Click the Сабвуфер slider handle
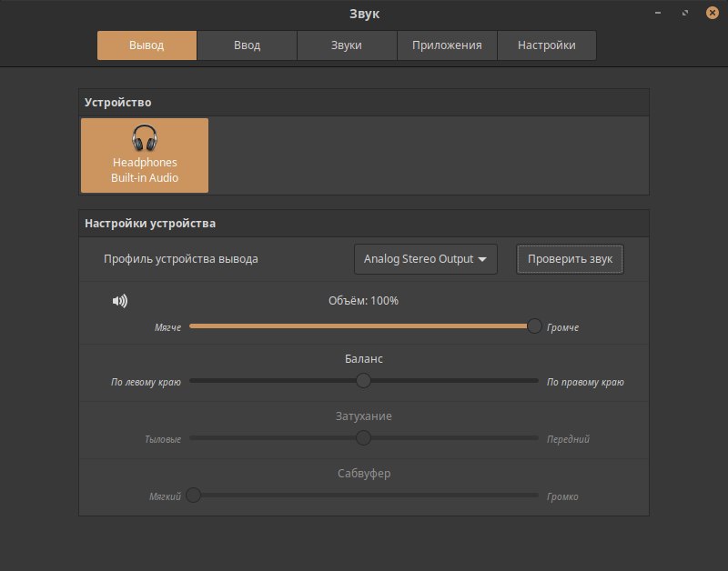The width and height of the screenshot is (728, 571). pyautogui.click(x=194, y=496)
